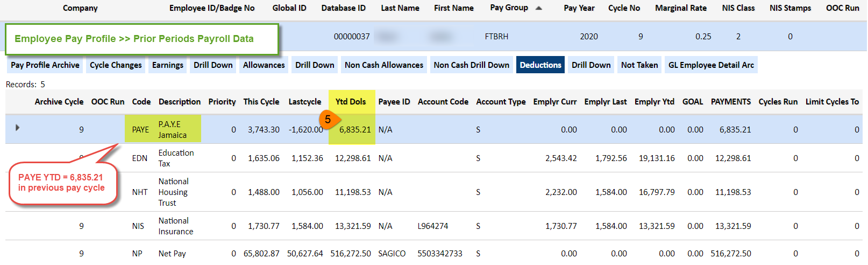Click the account code L964274 cell

tap(433, 226)
